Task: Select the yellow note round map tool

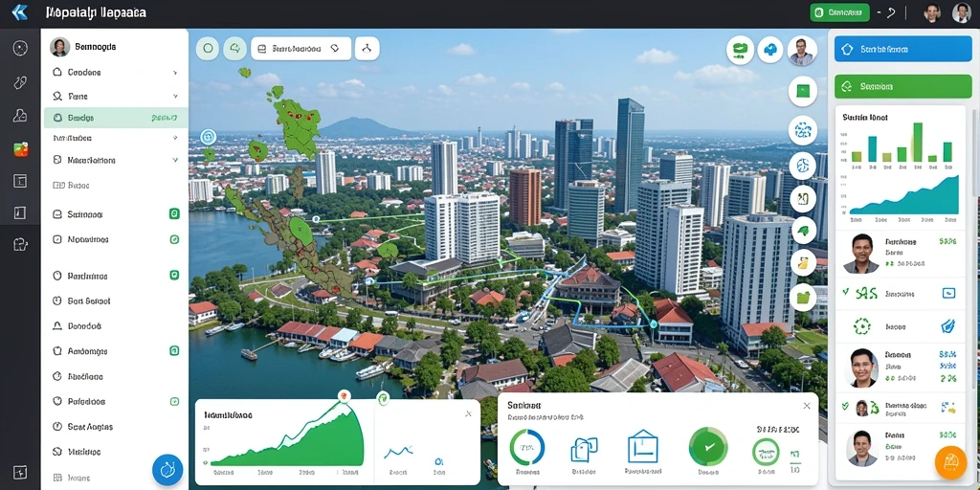Action: coord(803,262)
